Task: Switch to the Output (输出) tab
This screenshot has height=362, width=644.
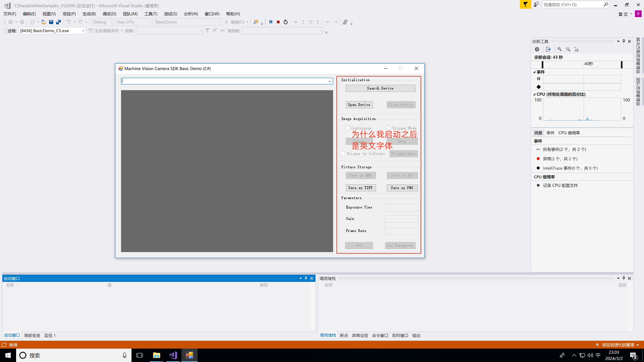Action: 416,335
